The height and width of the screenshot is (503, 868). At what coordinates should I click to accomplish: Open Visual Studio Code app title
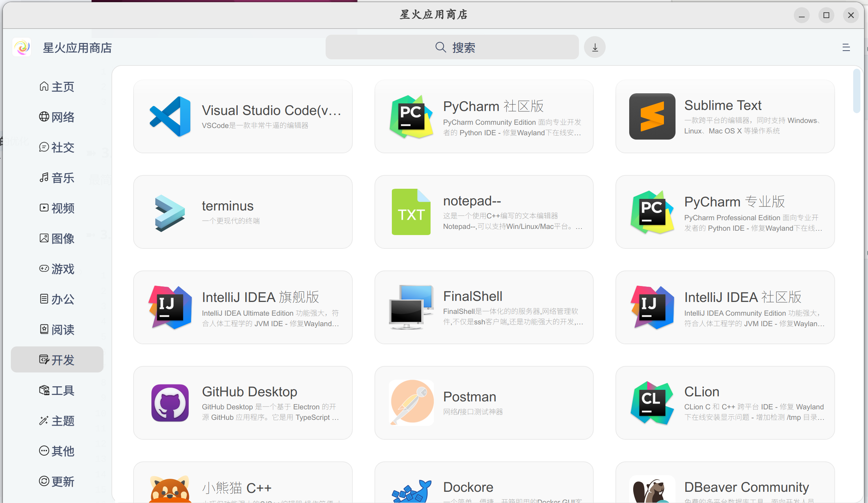[x=271, y=110]
